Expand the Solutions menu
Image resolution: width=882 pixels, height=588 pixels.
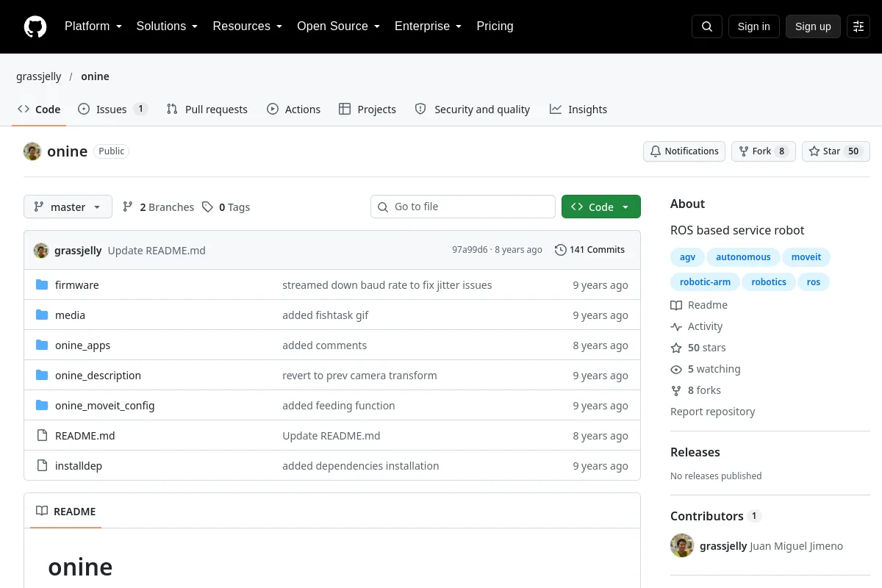tap(167, 26)
